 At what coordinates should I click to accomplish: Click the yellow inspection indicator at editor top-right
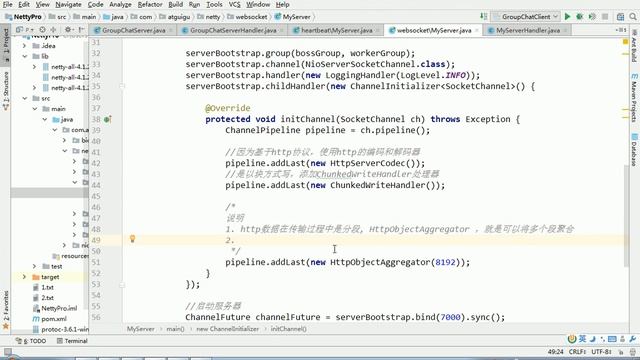point(625,42)
